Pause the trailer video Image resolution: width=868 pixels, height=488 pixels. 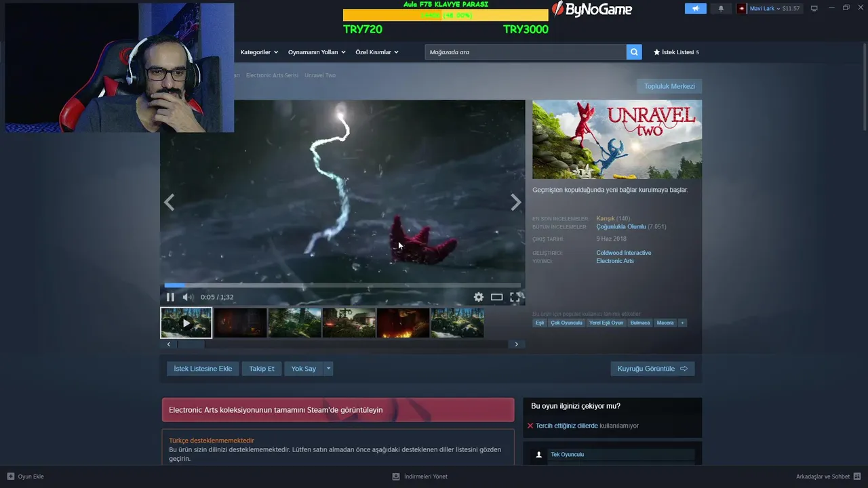pos(170,297)
